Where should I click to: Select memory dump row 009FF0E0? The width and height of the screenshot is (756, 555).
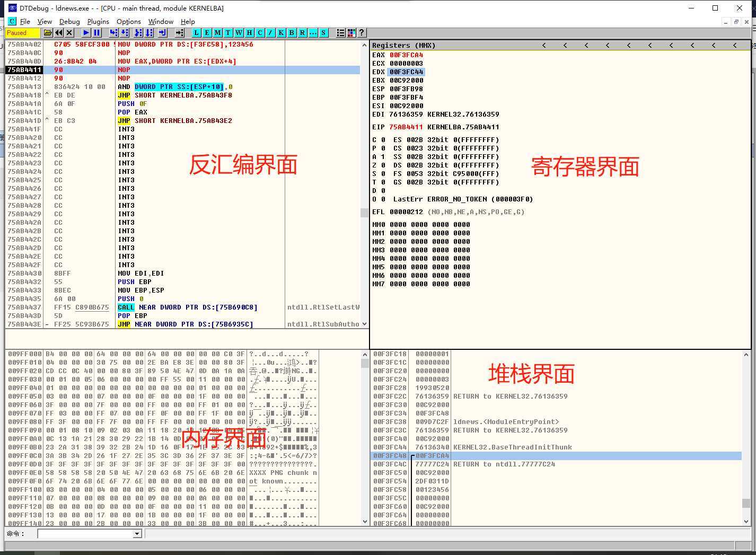pos(162,472)
